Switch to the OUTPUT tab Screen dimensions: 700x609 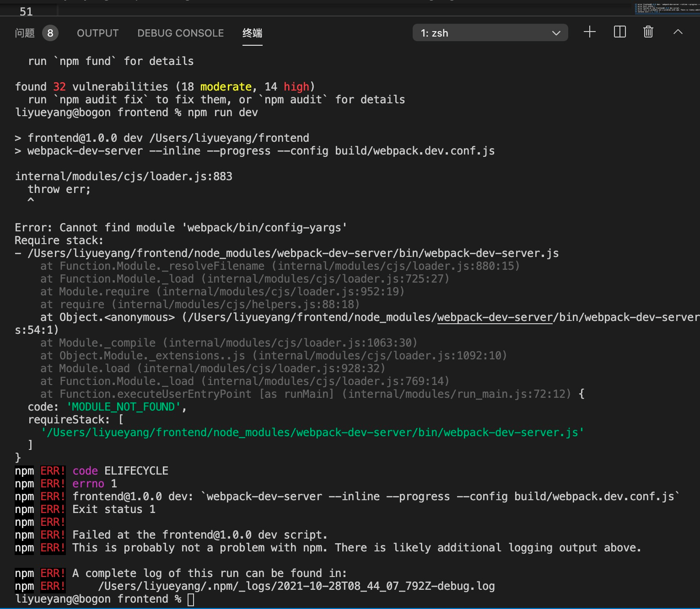[x=97, y=33]
